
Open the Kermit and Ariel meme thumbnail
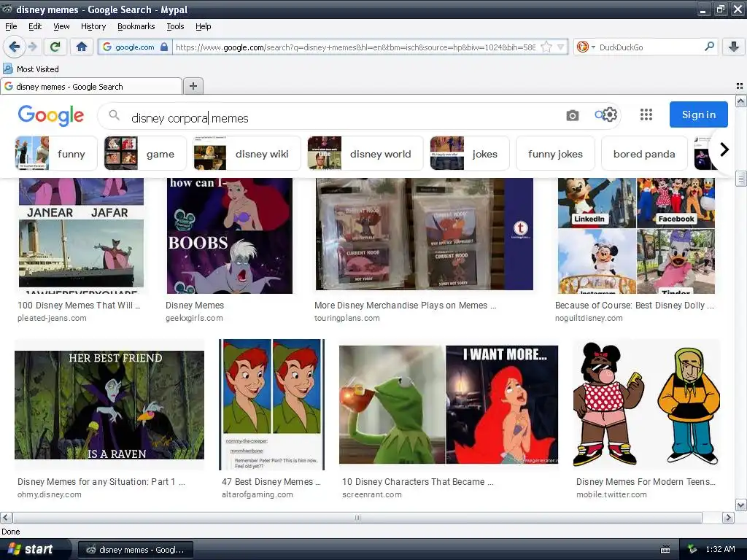[449, 404]
